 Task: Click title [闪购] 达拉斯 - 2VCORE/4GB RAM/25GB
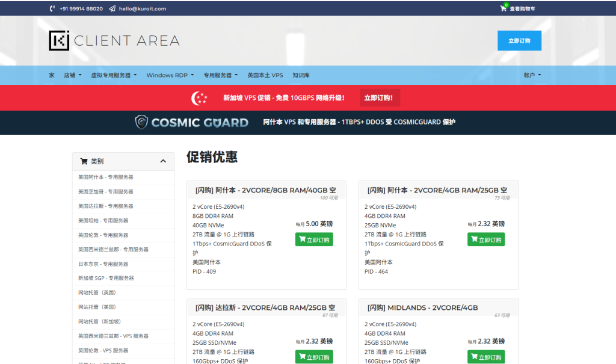point(265,308)
